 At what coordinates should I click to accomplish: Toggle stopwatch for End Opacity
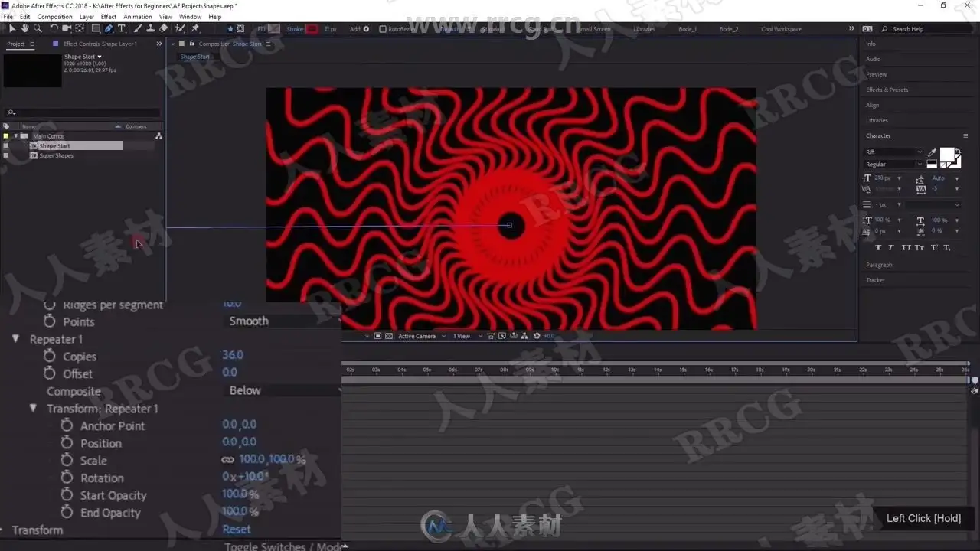click(x=67, y=512)
